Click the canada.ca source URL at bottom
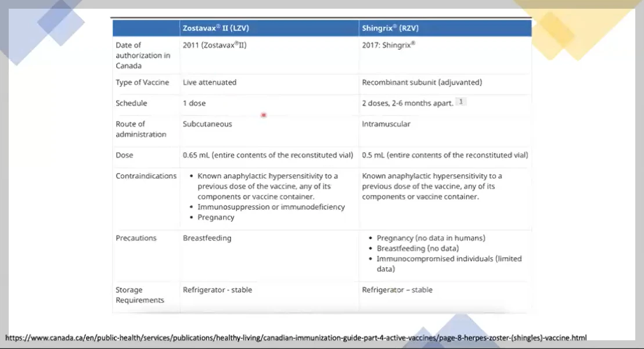 [x=296, y=338]
